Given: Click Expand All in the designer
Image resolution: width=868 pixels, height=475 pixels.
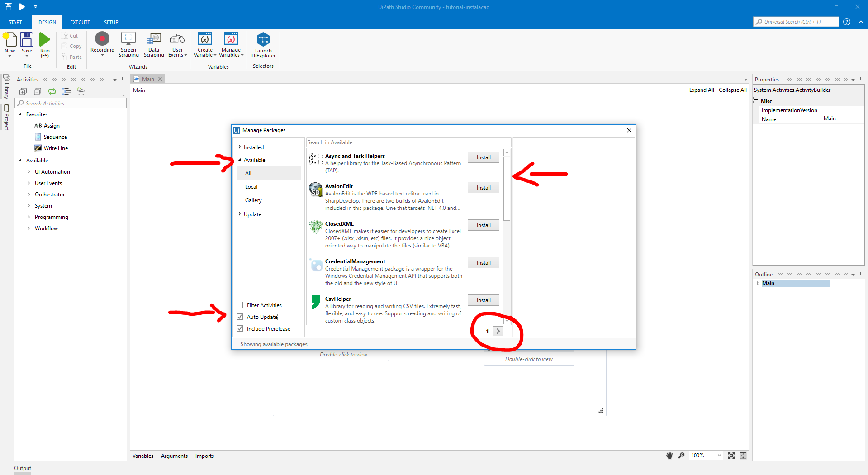Looking at the screenshot, I should 702,90.
